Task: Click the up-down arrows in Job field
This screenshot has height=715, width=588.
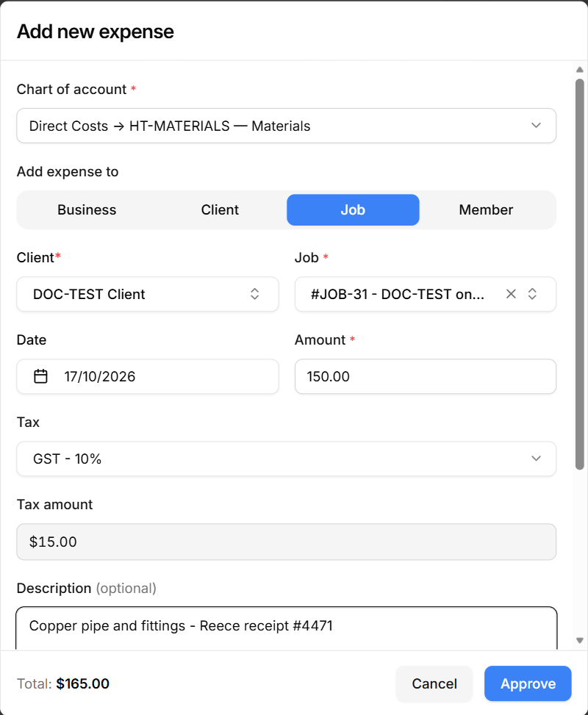Action: pos(532,294)
